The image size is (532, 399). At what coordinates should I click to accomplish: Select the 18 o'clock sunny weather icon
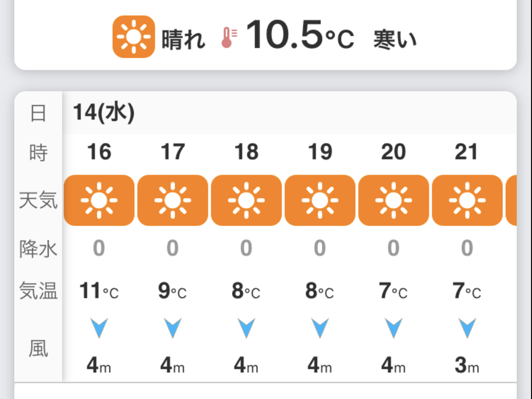click(246, 200)
